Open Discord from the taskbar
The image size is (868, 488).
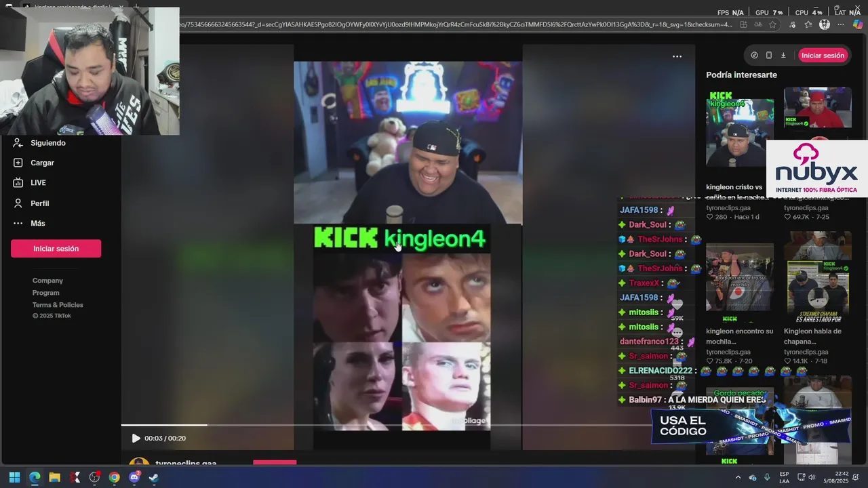134,477
